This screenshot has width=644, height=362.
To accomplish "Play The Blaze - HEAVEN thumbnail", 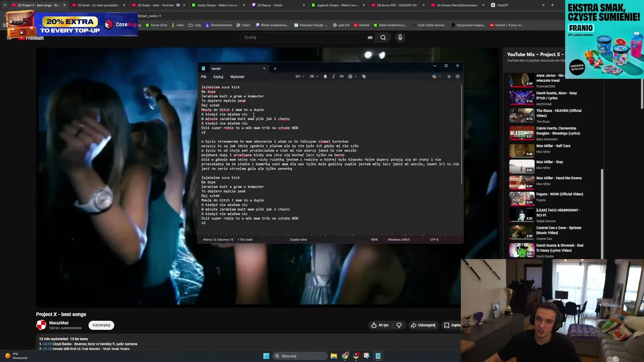I will click(x=521, y=115).
